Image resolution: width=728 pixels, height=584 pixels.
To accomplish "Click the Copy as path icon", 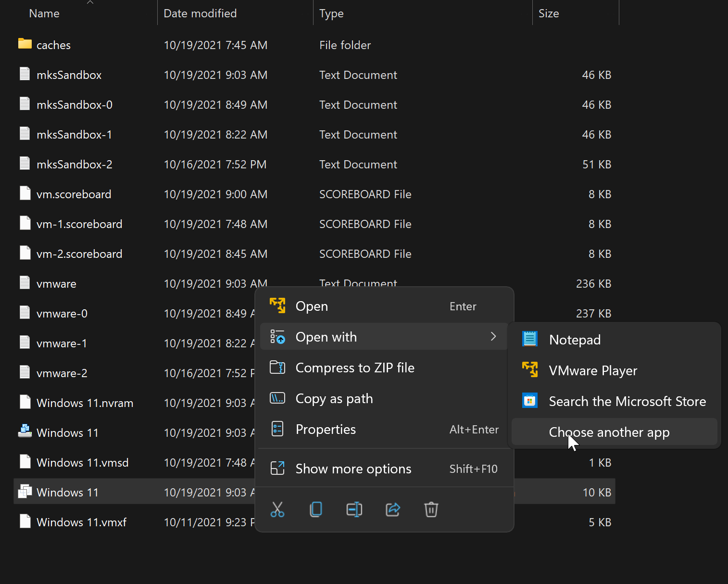I will 277,398.
